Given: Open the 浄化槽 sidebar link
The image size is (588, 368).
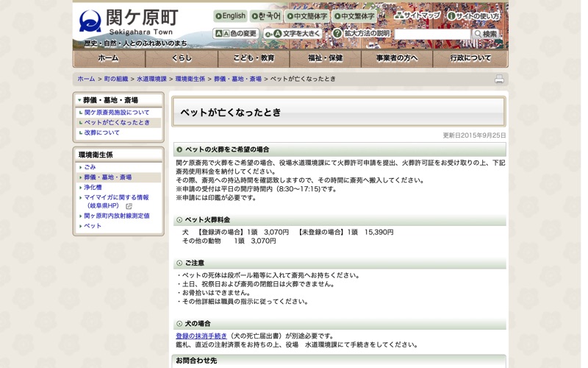Looking at the screenshot, I should click(x=93, y=187).
